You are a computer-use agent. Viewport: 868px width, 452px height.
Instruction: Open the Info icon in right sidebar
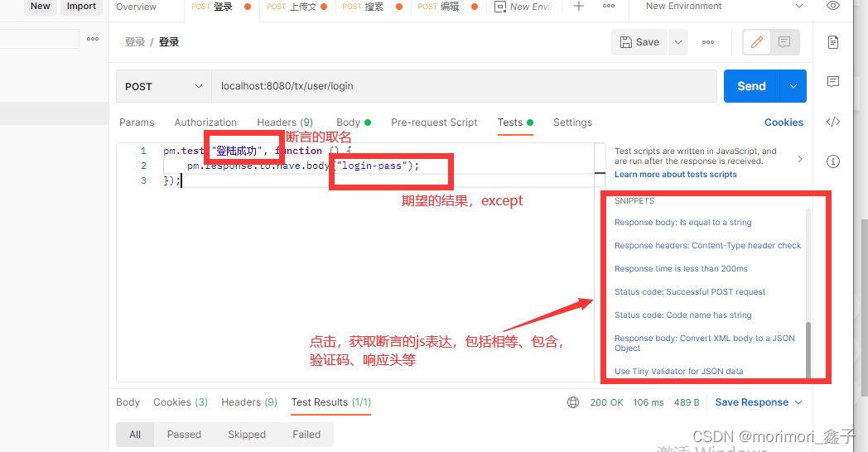coord(832,161)
